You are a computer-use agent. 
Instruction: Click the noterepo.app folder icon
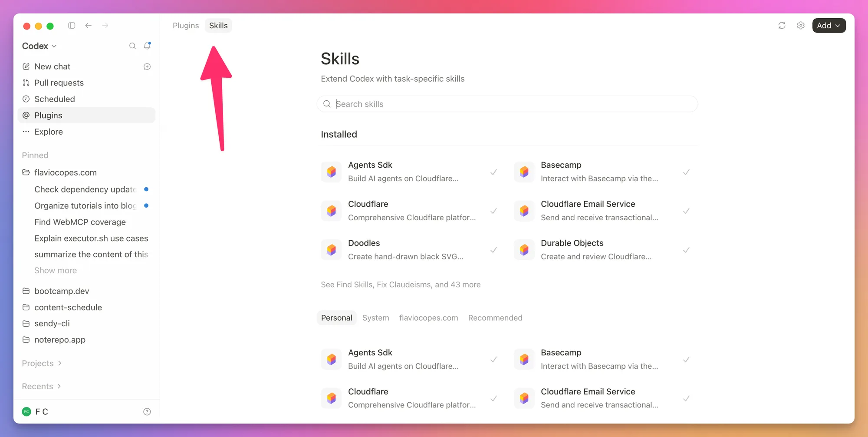point(26,340)
